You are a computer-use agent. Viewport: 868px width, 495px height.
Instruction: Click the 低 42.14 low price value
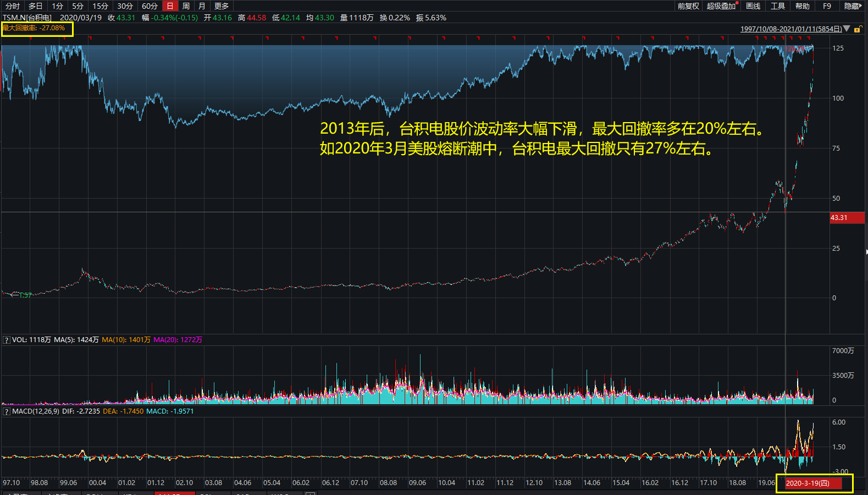[286, 18]
